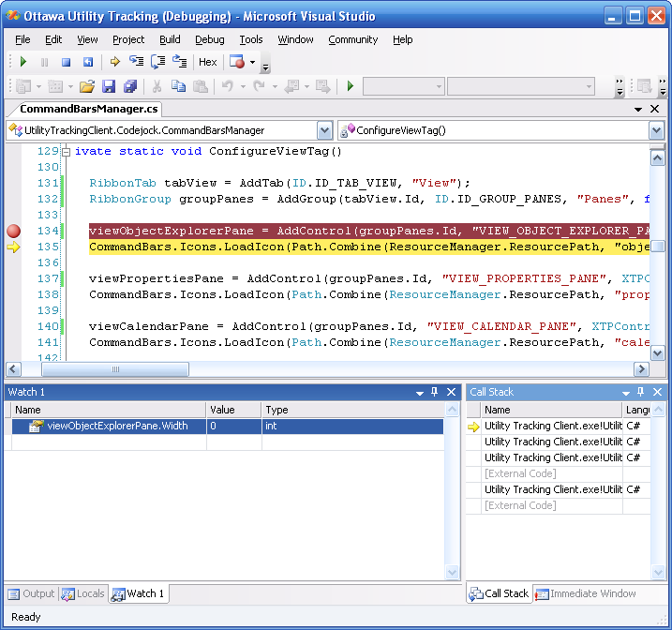Click the Open File folder icon
Viewport: 672px width, 630px height.
tap(87, 86)
